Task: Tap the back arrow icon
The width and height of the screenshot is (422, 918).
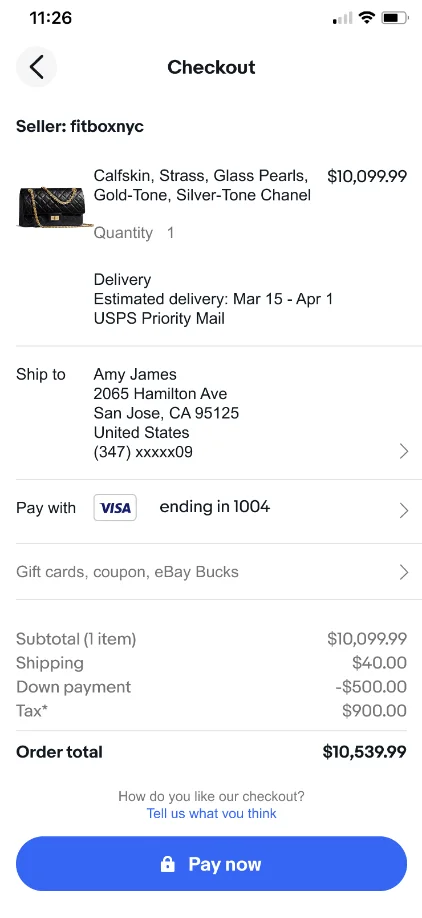Action: coord(36,67)
